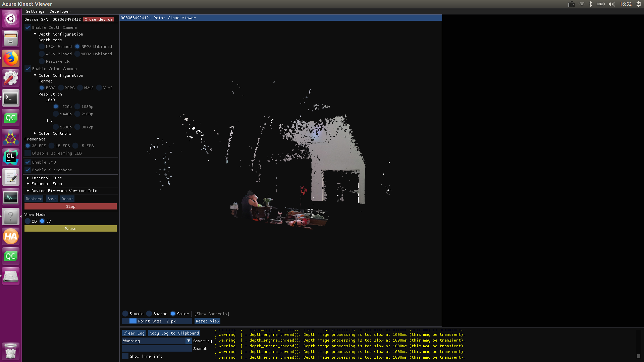Image resolution: width=644 pixels, height=362 pixels.
Task: Open the text editor dock icon
Action: tap(11, 177)
